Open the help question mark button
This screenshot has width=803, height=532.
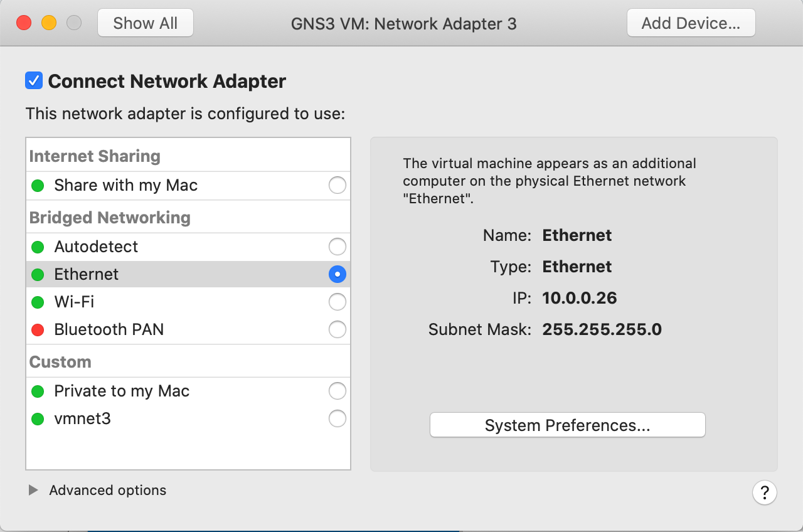pos(765,492)
